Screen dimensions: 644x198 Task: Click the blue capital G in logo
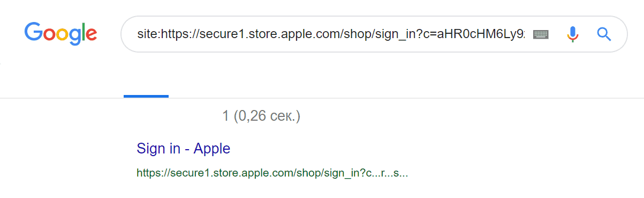[33, 32]
